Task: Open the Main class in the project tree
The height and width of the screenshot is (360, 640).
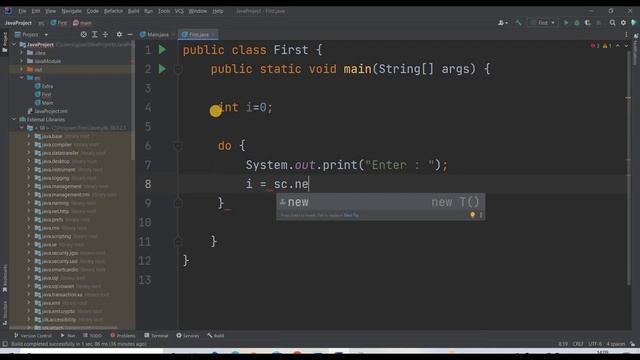Action: click(x=44, y=103)
